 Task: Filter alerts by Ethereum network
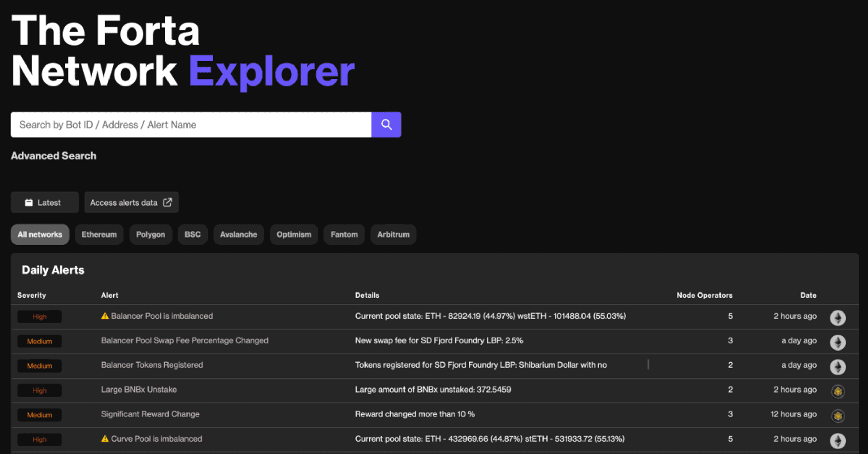click(x=99, y=234)
